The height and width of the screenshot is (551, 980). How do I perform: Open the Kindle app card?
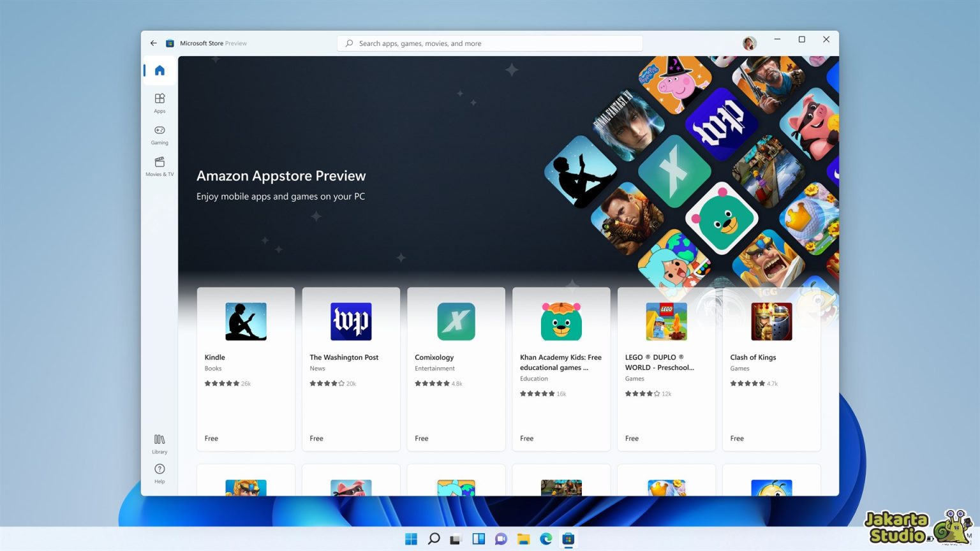point(246,369)
